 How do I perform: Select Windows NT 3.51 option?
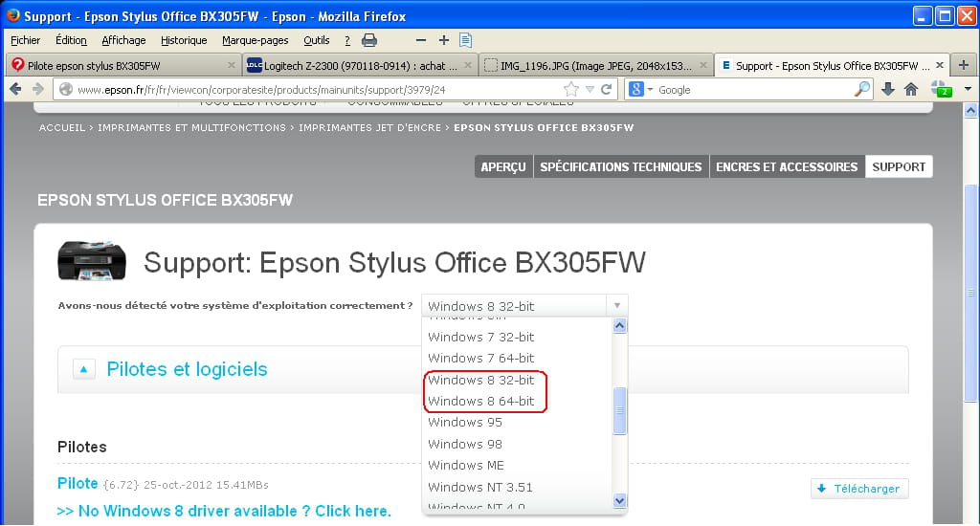coord(480,488)
